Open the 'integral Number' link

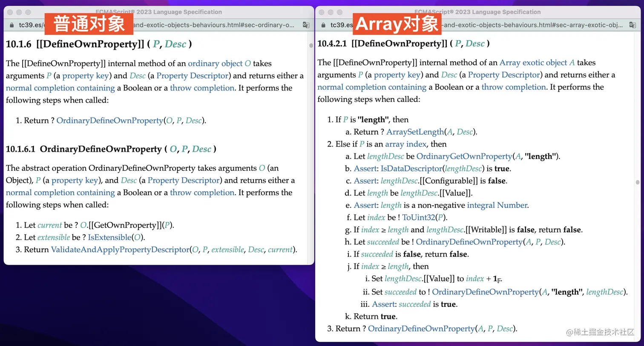coord(497,205)
